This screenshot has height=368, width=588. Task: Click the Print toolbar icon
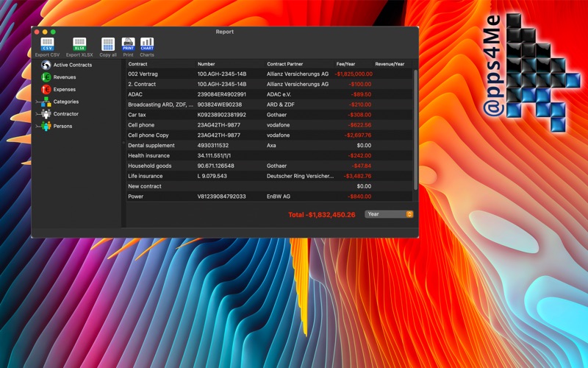pyautogui.click(x=128, y=44)
